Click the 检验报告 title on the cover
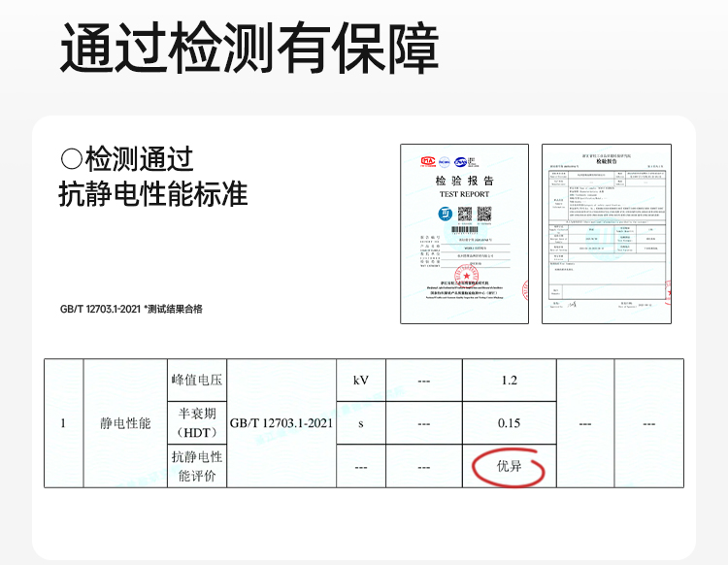 pyautogui.click(x=464, y=181)
